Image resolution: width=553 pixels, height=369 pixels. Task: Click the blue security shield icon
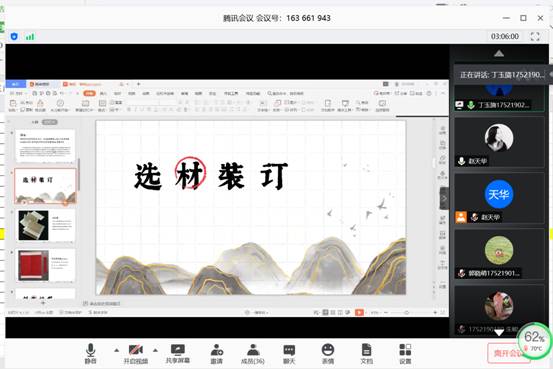click(14, 36)
